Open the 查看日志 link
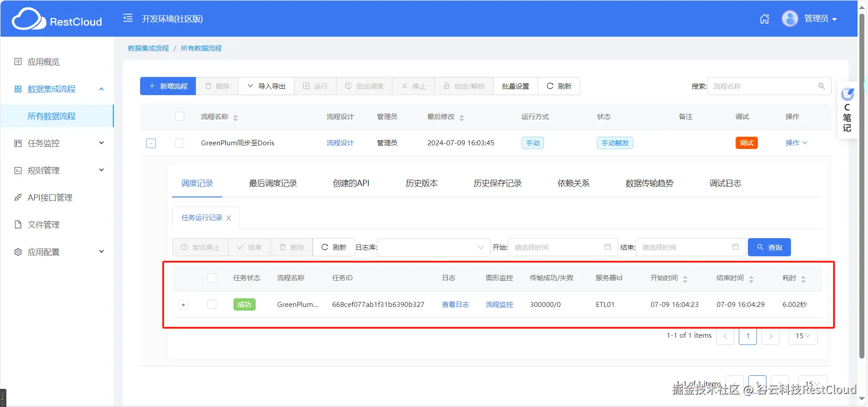The image size is (868, 407). point(455,305)
